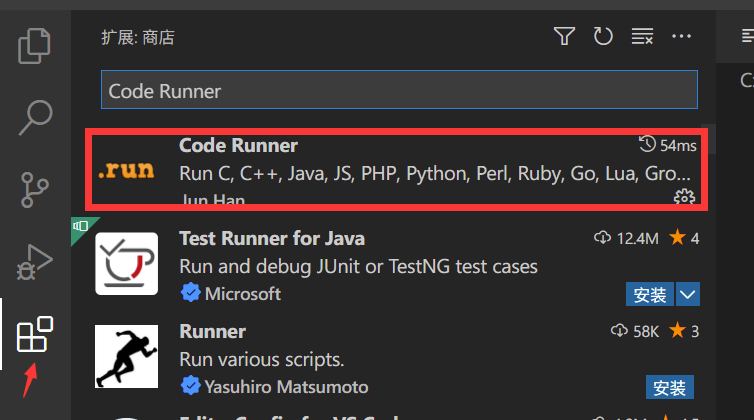Click the Code Runner .run logo

126,170
